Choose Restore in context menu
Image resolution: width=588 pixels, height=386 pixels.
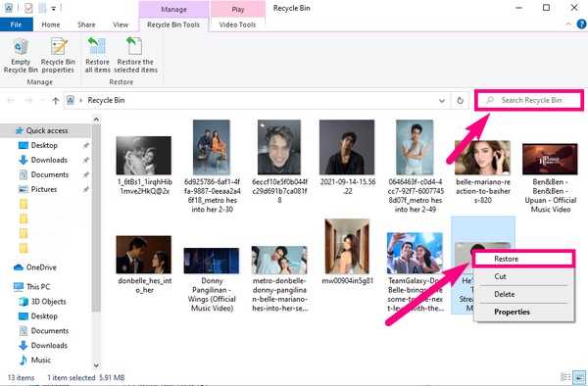click(x=523, y=259)
